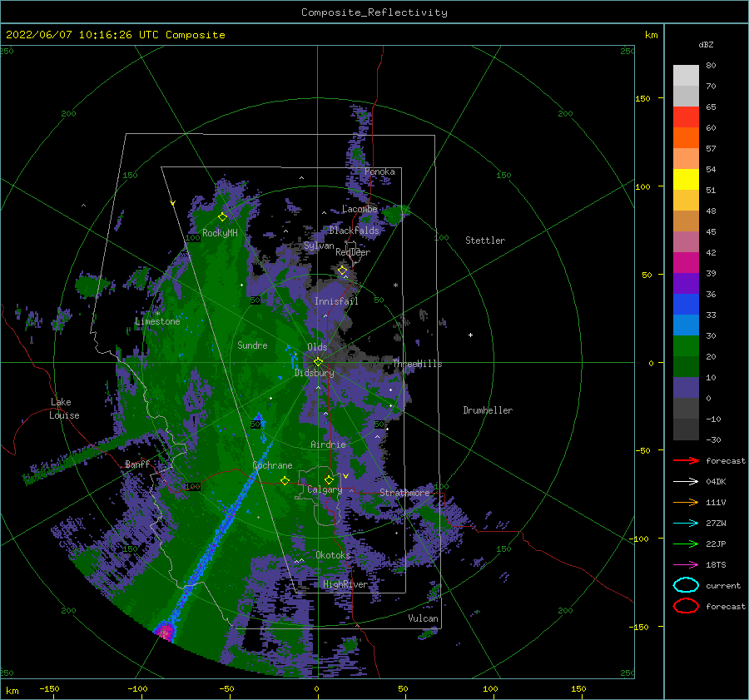749x700 pixels.
Task: Select the orange 111V arrow icon
Action: [686, 502]
